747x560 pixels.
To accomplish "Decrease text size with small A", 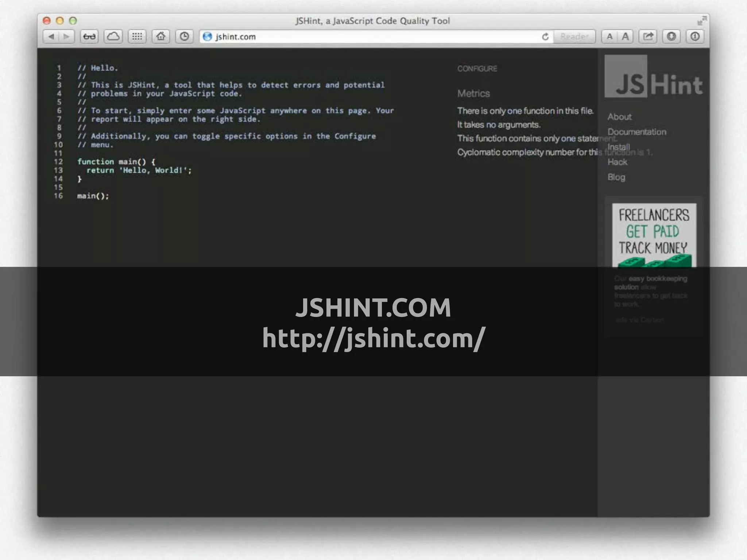I will (609, 36).
